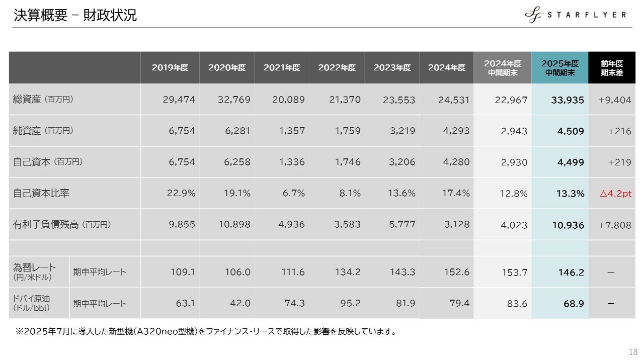Click the 決算概要 − 財政状況 slide title
The width and height of the screenshot is (644, 362).
[75, 15]
